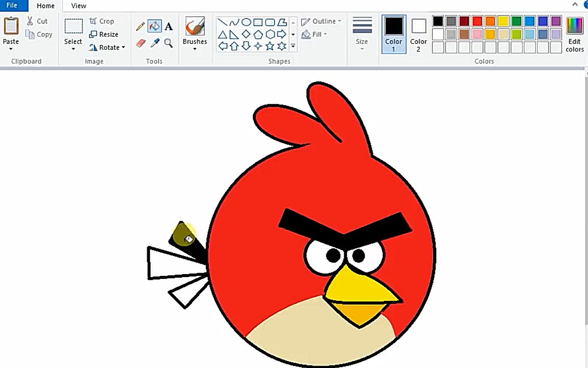Pick the rose pink color swatch

[x=477, y=34]
